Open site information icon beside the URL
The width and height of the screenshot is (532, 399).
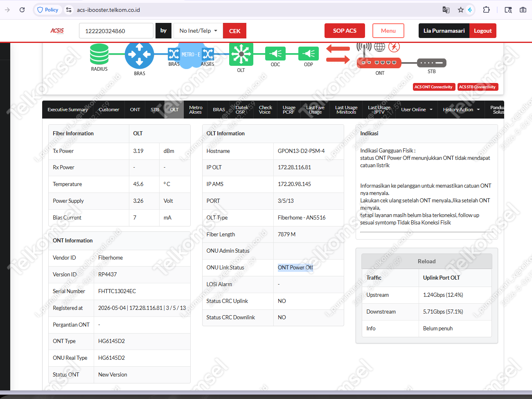point(69,10)
